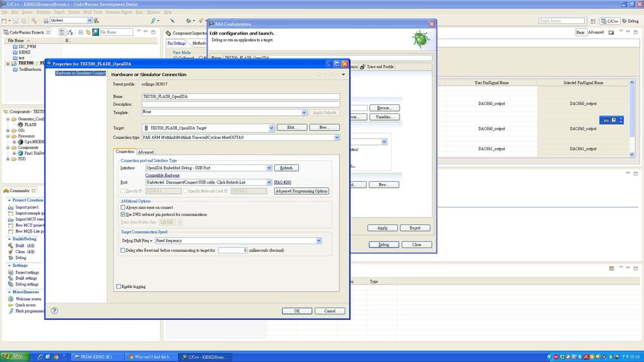The image size is (644, 362).
Task: Open the Processor Expert menu
Action: tap(119, 12)
